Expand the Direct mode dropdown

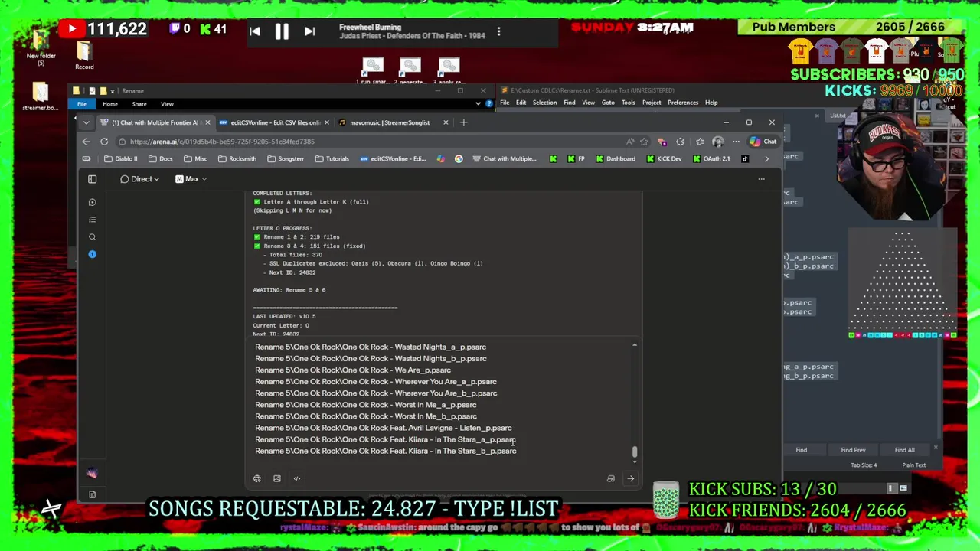pyautogui.click(x=140, y=179)
